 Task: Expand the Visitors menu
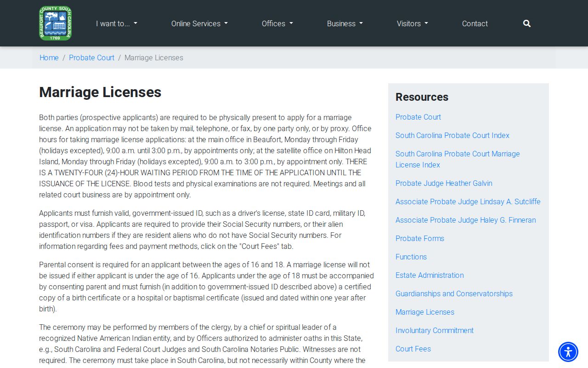[413, 23]
